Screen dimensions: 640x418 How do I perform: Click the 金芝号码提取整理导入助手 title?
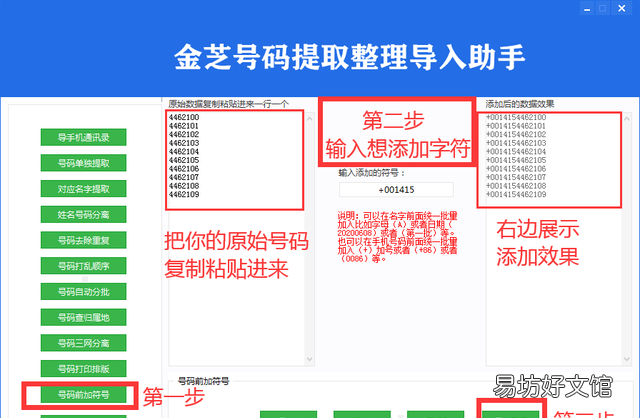pyautogui.click(x=350, y=57)
